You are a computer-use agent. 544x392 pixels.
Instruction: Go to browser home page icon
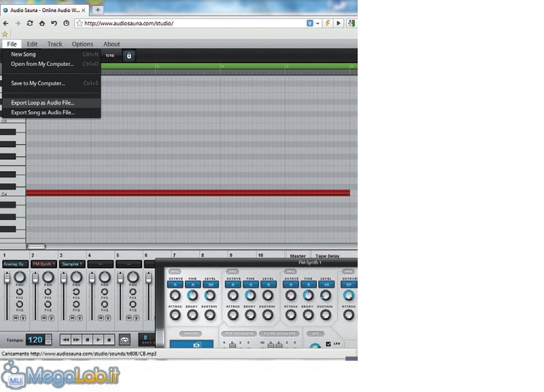click(x=42, y=23)
